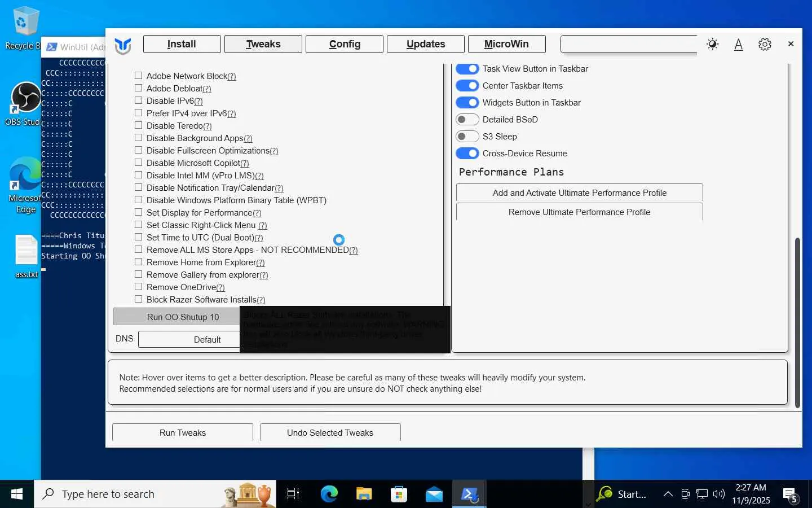Open the DNS Default dropdown

point(189,339)
